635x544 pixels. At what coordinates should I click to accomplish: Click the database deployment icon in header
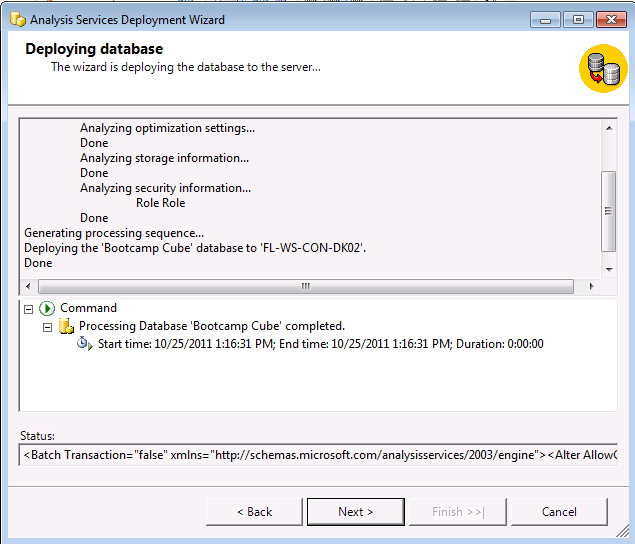pos(603,70)
